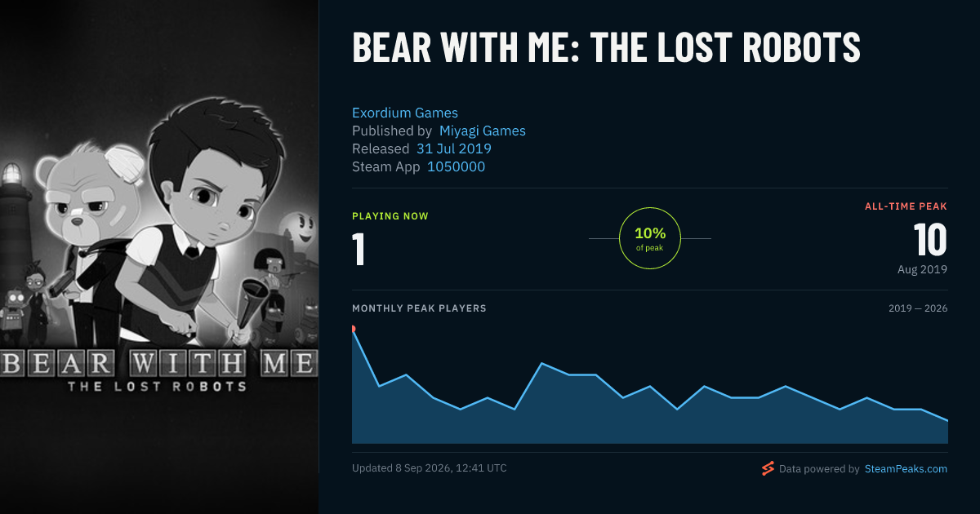This screenshot has height=514, width=980.
Task: Open the SteamPeaks.com link
Action: (x=906, y=469)
